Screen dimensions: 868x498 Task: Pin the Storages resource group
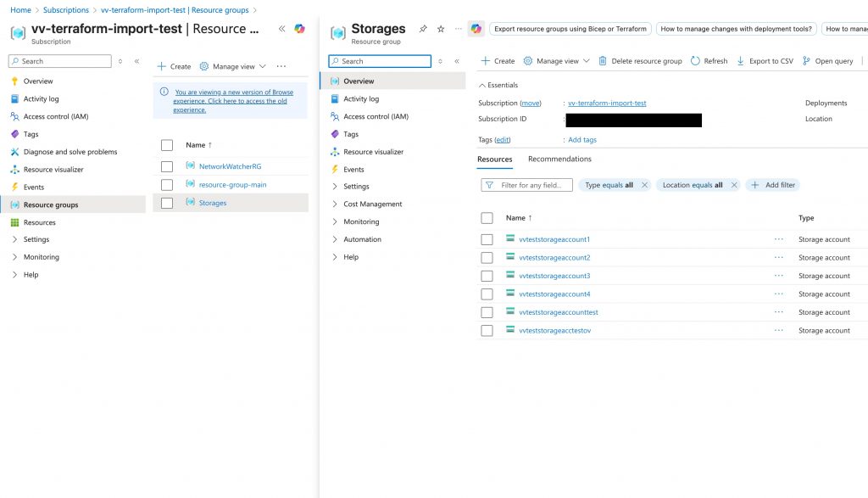(x=423, y=29)
